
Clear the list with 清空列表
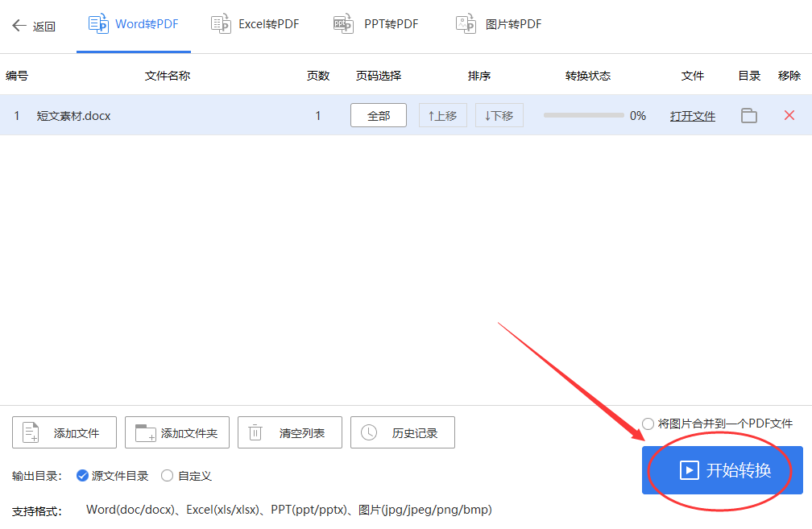point(290,432)
